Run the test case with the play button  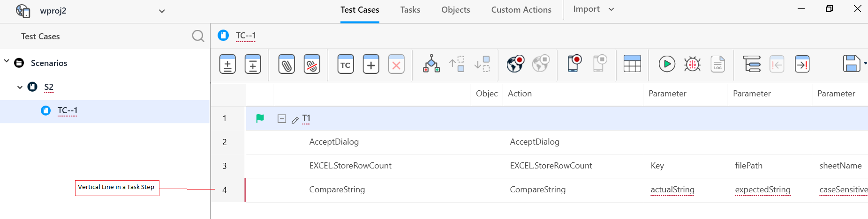(x=666, y=64)
